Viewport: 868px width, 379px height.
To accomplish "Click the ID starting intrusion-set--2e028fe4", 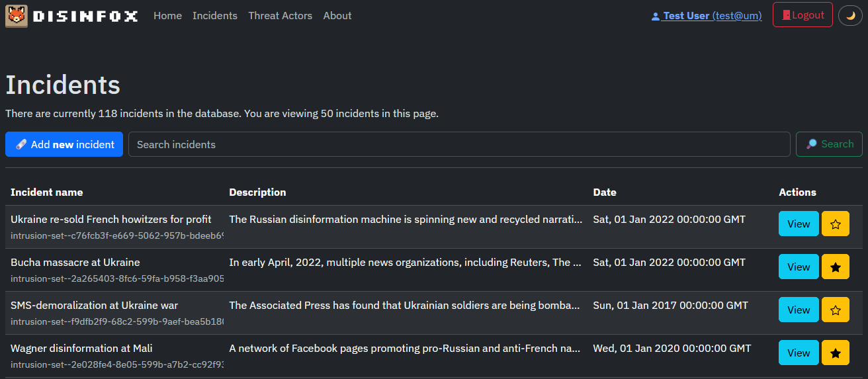I will click(117, 364).
